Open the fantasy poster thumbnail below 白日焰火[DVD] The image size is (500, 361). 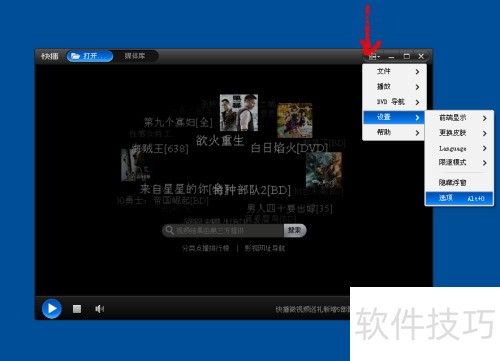pyautogui.click(x=324, y=170)
